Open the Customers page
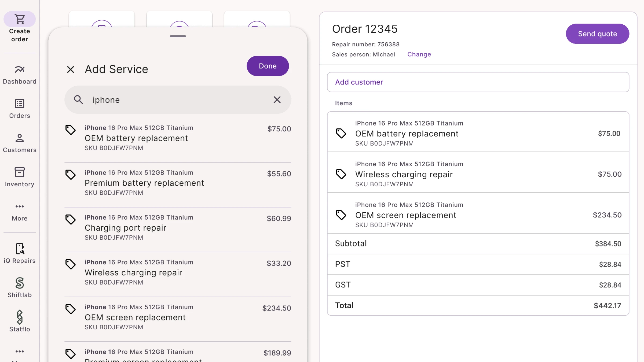This screenshot has width=644, height=362. point(20,143)
